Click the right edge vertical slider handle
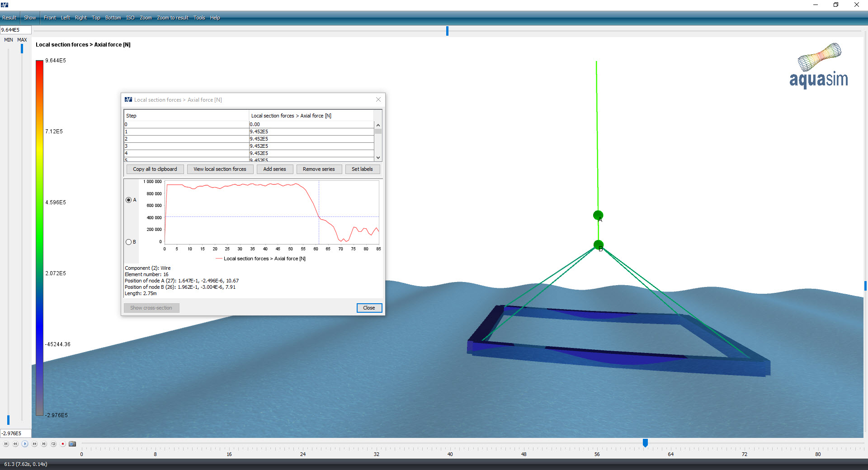The width and height of the screenshot is (868, 470). click(865, 286)
